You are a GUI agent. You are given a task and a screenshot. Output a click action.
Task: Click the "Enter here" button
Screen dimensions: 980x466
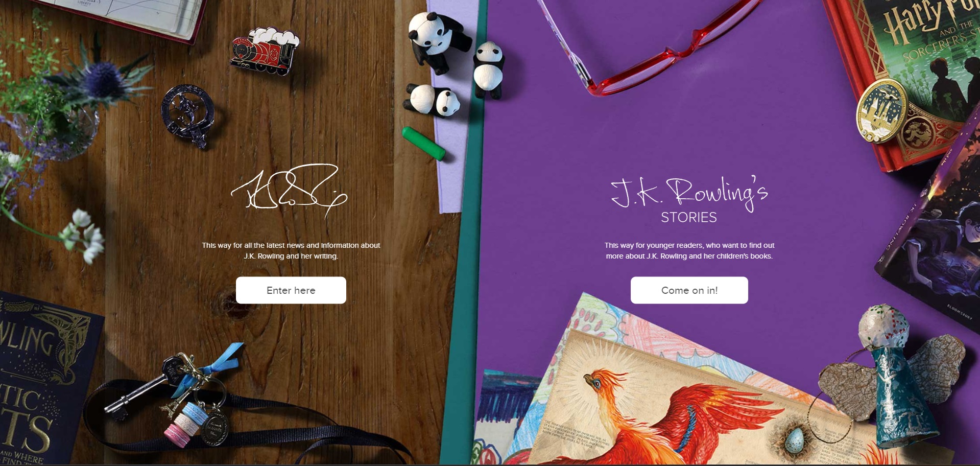tap(291, 290)
